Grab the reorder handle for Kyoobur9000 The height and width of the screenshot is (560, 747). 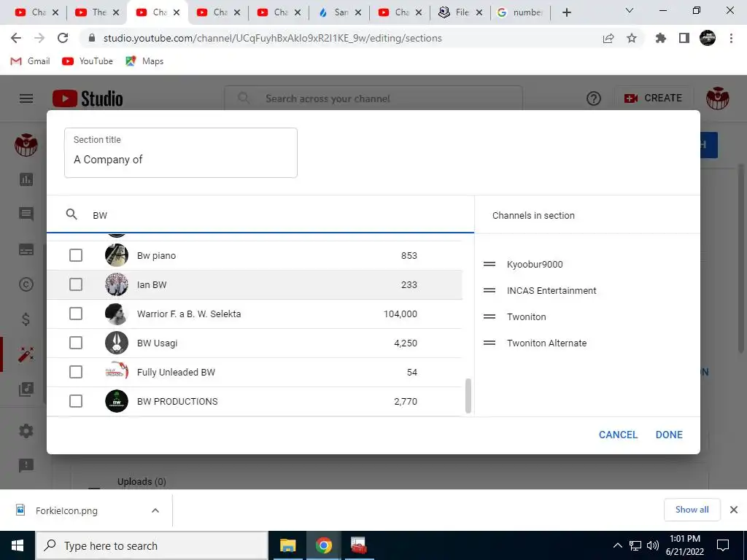click(x=489, y=264)
